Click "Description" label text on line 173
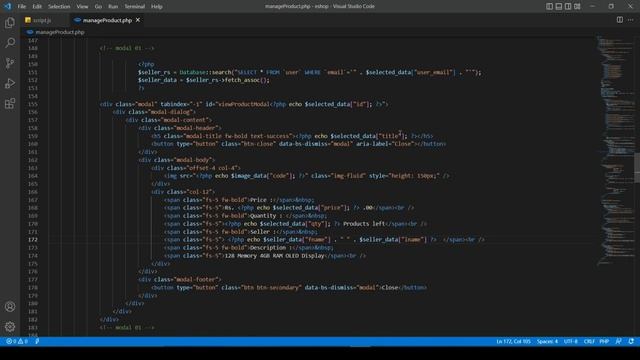 click(x=267, y=248)
